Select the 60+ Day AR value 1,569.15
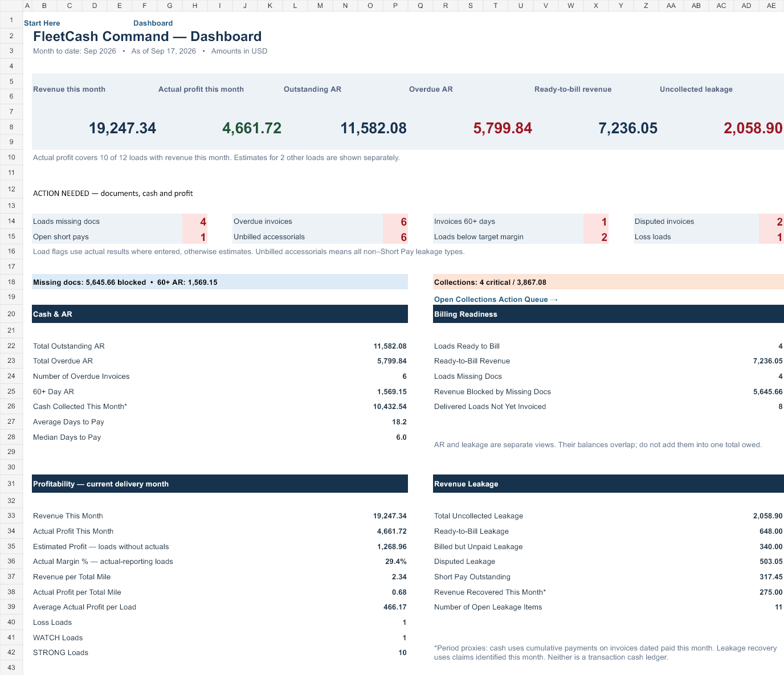 point(392,392)
